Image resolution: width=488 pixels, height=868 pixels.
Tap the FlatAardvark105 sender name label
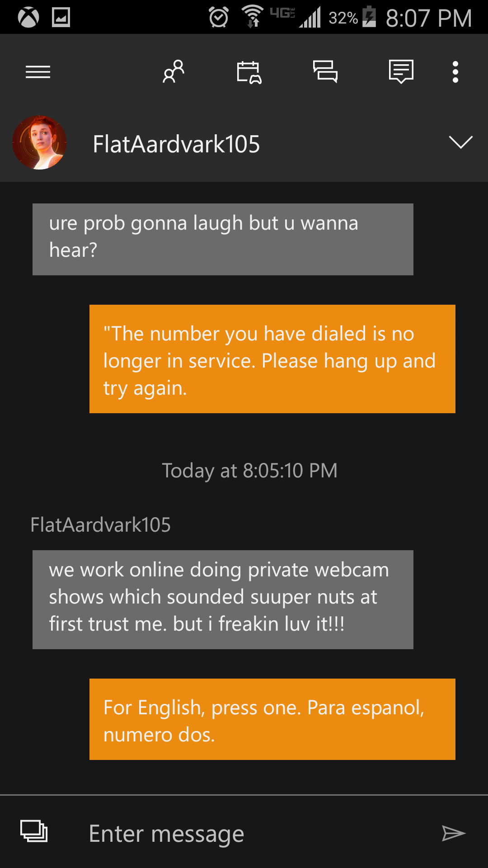(100, 525)
